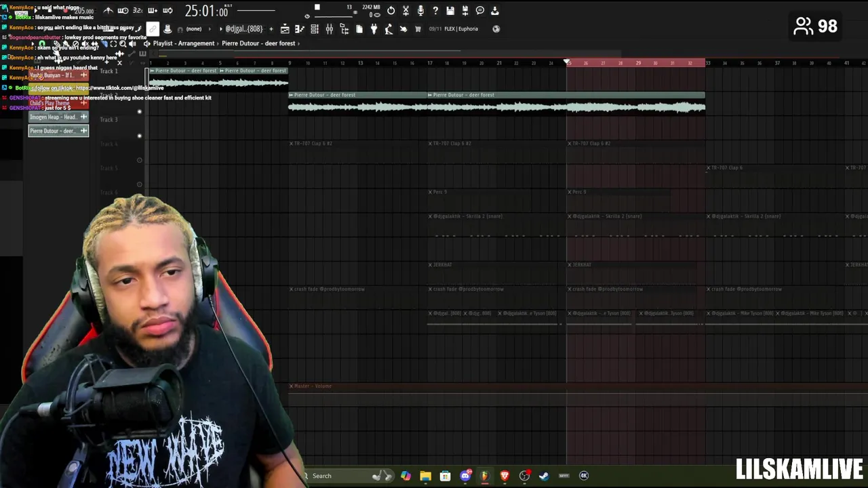868x488 pixels.
Task: Click the Track 1 header label
Action: point(108,71)
